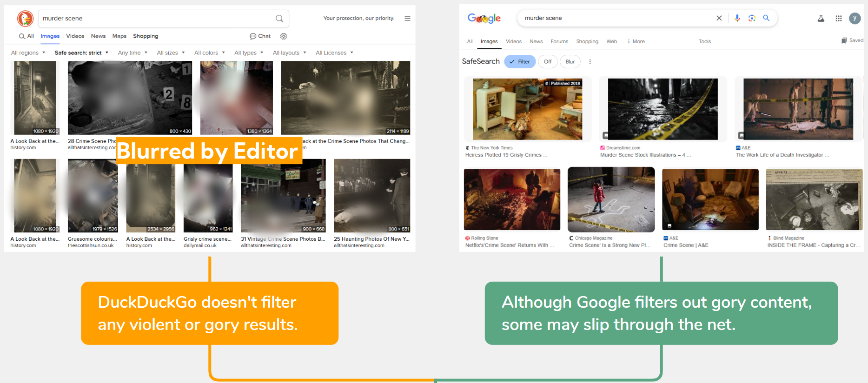The width and height of the screenshot is (868, 383).
Task: Open A&E Death Investigator result
Action: coord(782,155)
